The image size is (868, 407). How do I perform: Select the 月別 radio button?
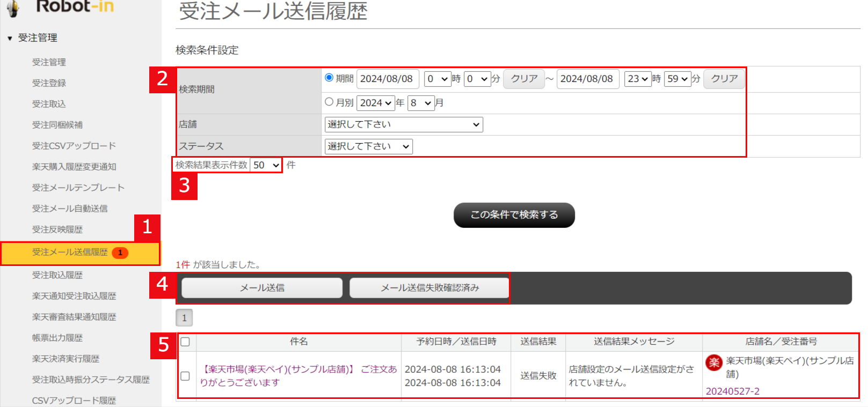click(329, 102)
